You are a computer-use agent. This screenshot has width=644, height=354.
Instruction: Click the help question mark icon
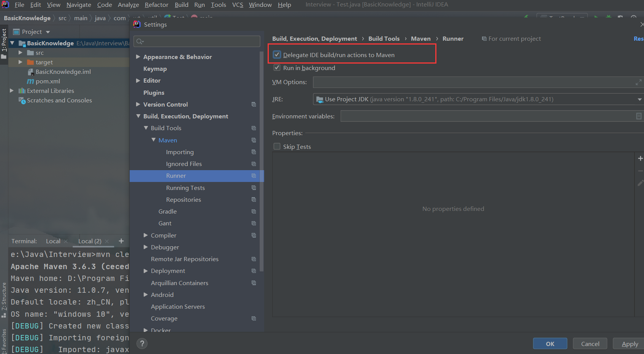[x=142, y=344]
